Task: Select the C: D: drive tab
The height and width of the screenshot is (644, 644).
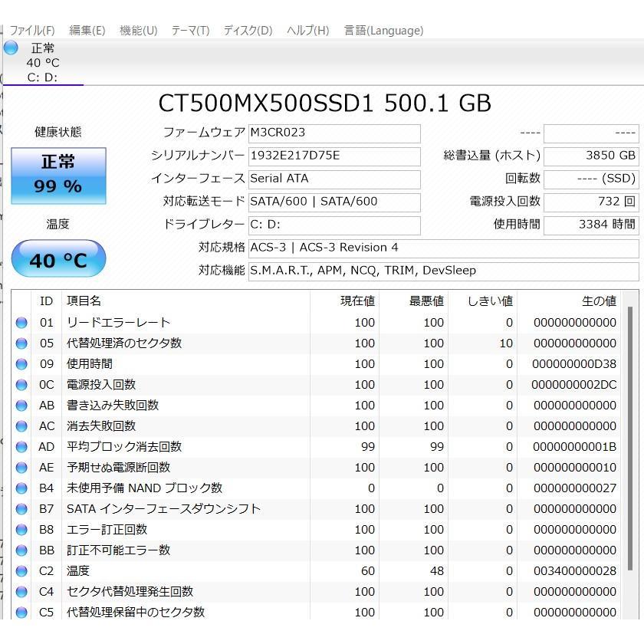Action: 41,77
